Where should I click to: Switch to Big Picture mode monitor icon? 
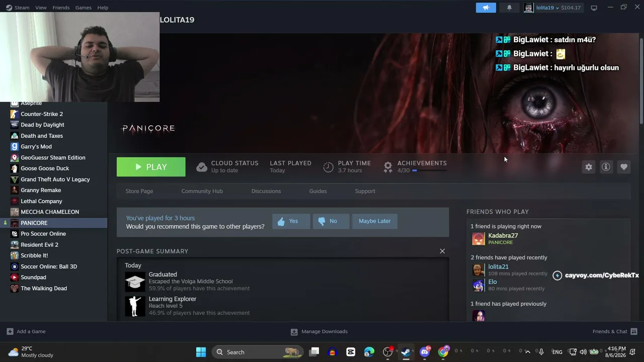click(594, 8)
